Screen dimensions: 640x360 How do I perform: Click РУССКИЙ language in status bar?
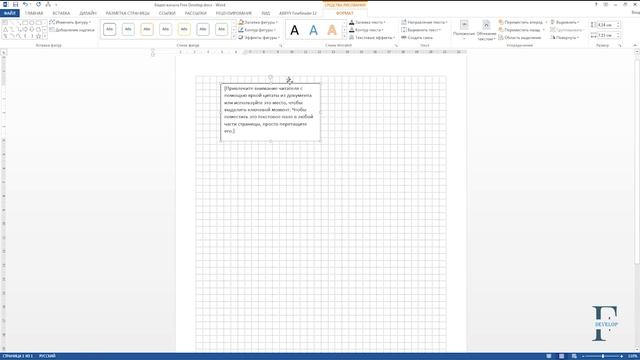point(47,356)
